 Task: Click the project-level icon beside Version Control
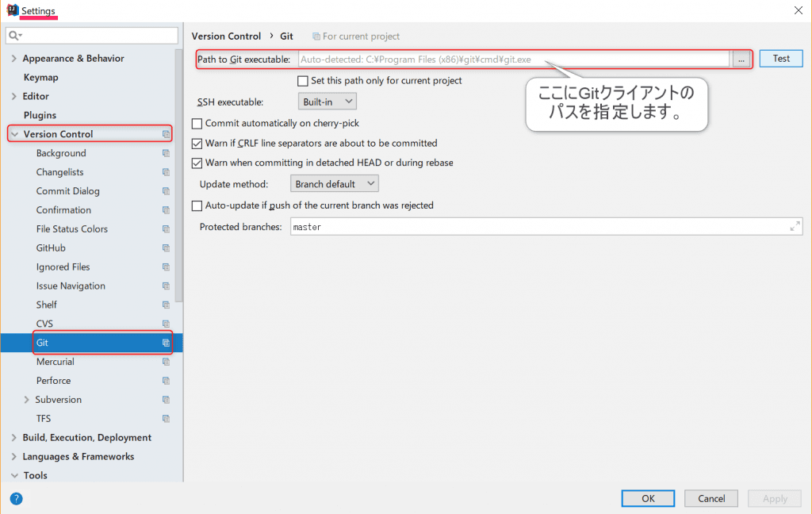[166, 134]
